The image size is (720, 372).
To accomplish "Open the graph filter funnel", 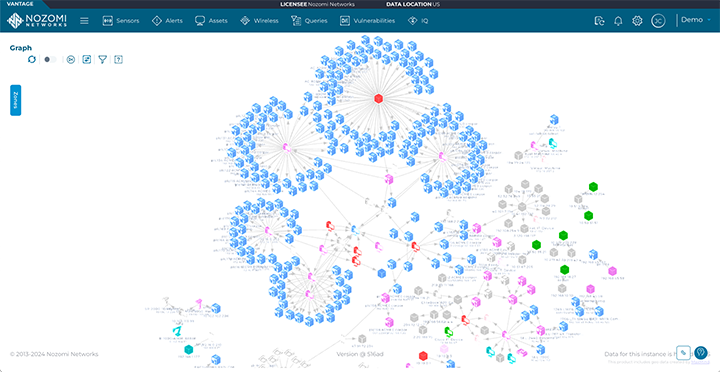I will coord(103,59).
